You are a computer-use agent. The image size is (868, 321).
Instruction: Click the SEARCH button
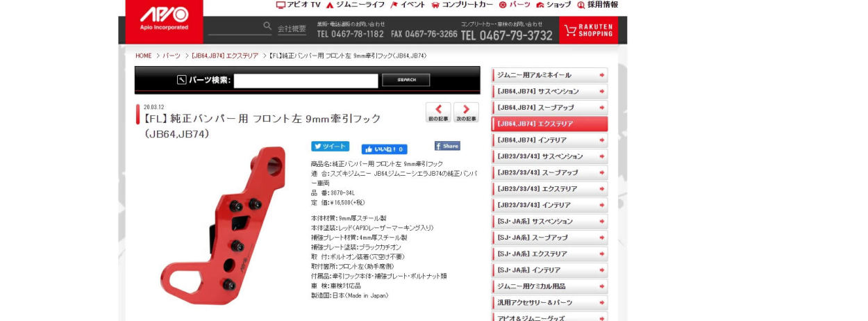tap(406, 80)
